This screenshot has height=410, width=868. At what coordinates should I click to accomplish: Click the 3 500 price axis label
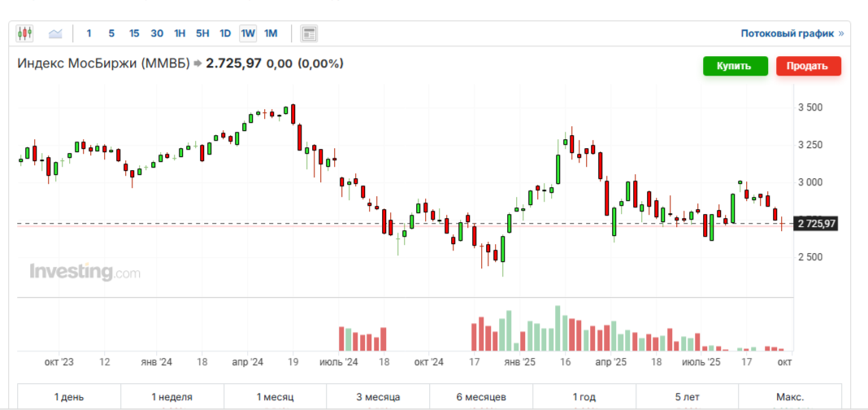[x=811, y=107]
